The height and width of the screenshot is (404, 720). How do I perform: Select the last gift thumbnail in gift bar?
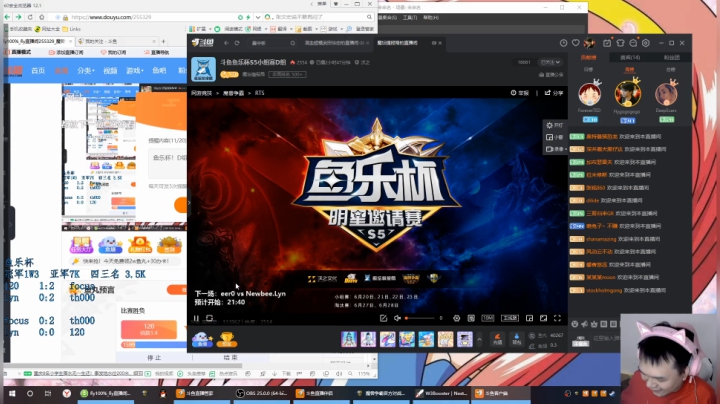pos(465,339)
